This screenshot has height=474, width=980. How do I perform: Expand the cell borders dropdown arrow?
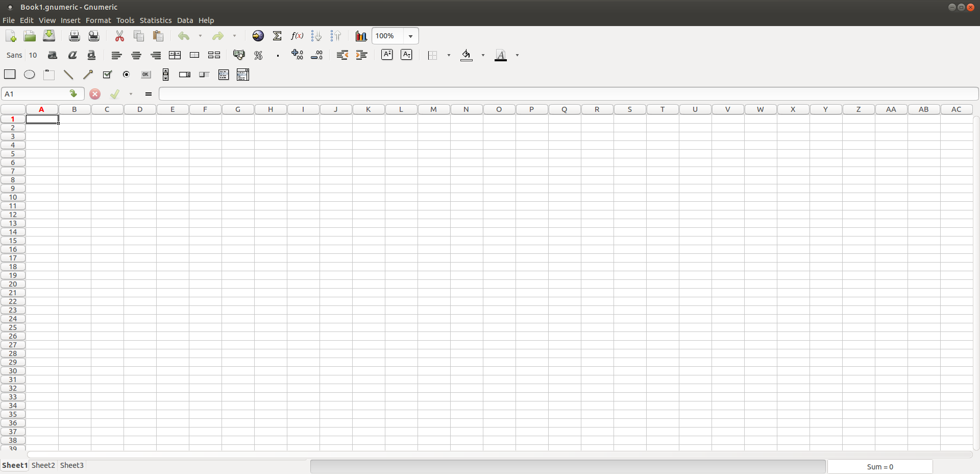449,55
